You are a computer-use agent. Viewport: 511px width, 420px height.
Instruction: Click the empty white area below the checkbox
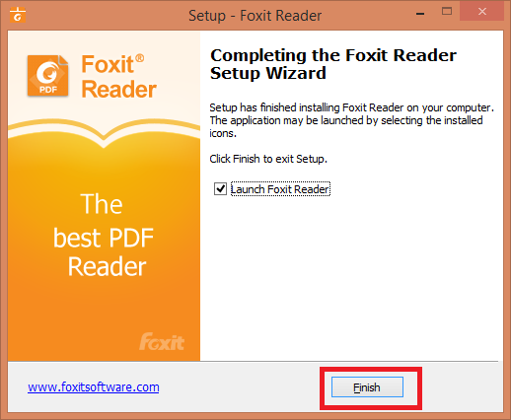click(x=351, y=276)
